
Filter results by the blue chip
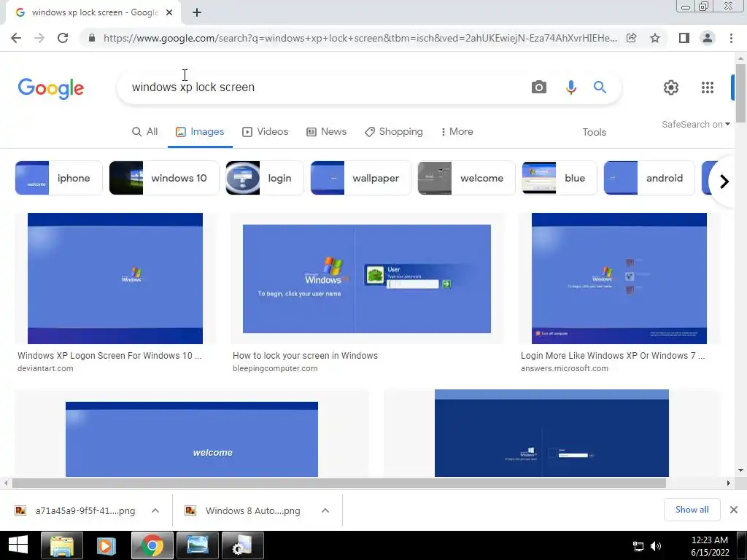[x=560, y=178]
